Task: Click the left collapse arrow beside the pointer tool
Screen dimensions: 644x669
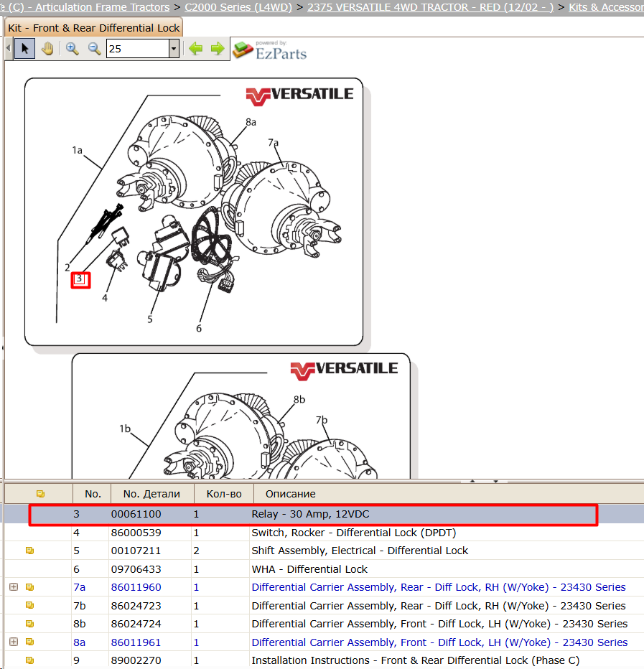Action: (9, 49)
